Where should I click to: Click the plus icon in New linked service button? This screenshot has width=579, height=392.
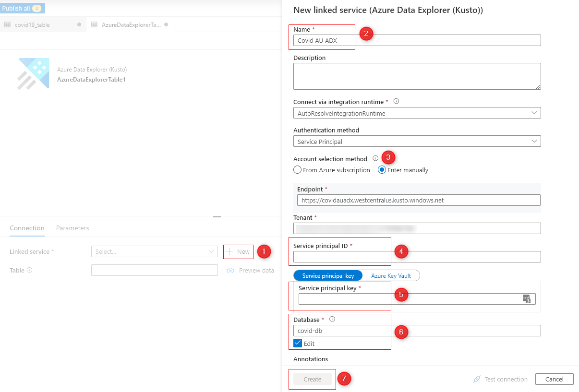[x=229, y=251]
